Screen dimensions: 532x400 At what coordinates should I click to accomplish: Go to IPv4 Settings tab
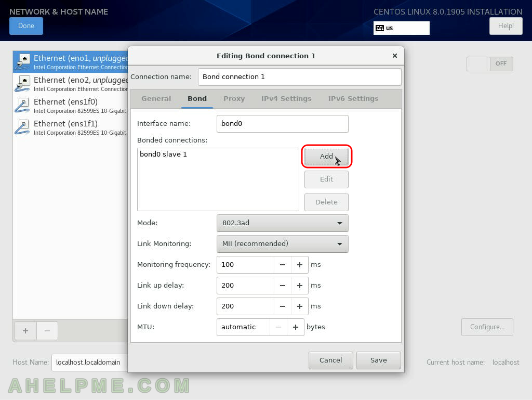pos(286,99)
